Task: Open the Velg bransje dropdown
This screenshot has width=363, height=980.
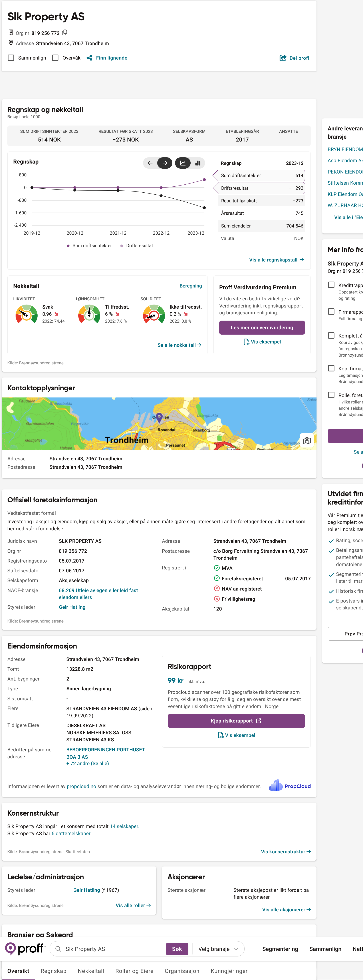Action: coord(218,949)
